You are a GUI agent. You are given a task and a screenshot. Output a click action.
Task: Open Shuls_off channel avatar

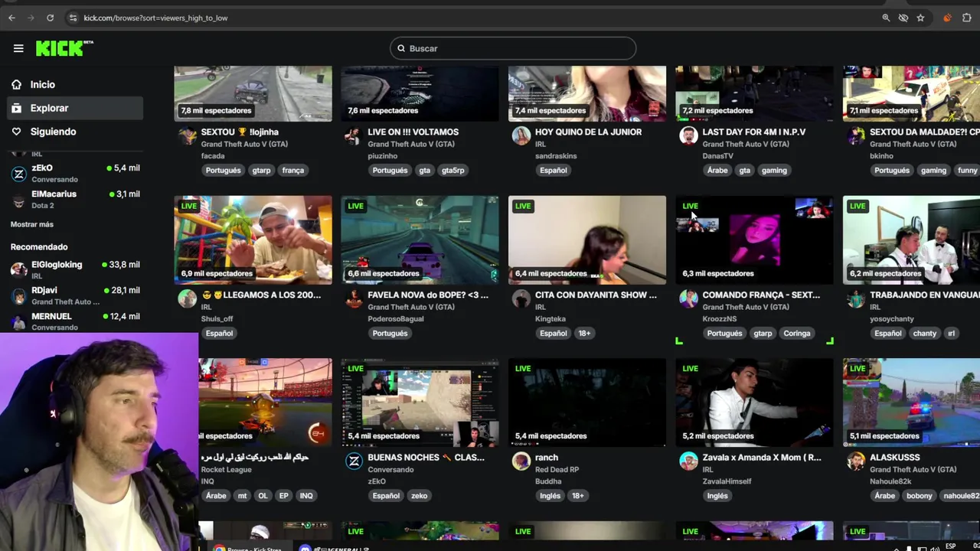click(x=188, y=298)
